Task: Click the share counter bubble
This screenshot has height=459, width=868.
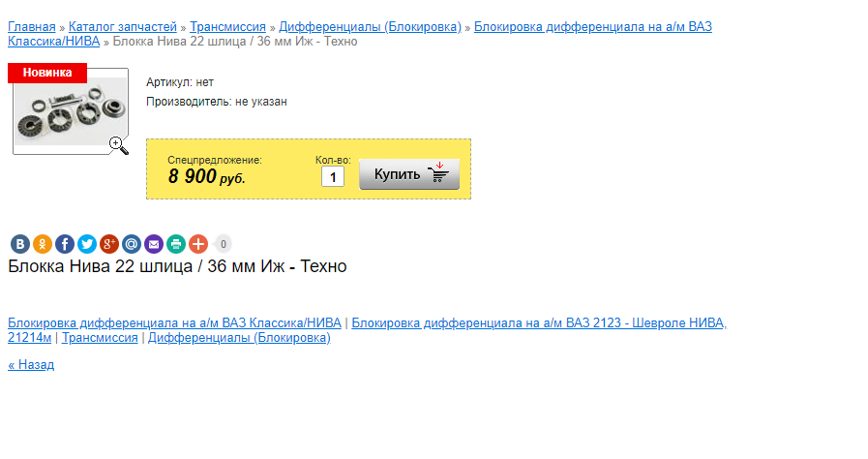Action: click(223, 244)
